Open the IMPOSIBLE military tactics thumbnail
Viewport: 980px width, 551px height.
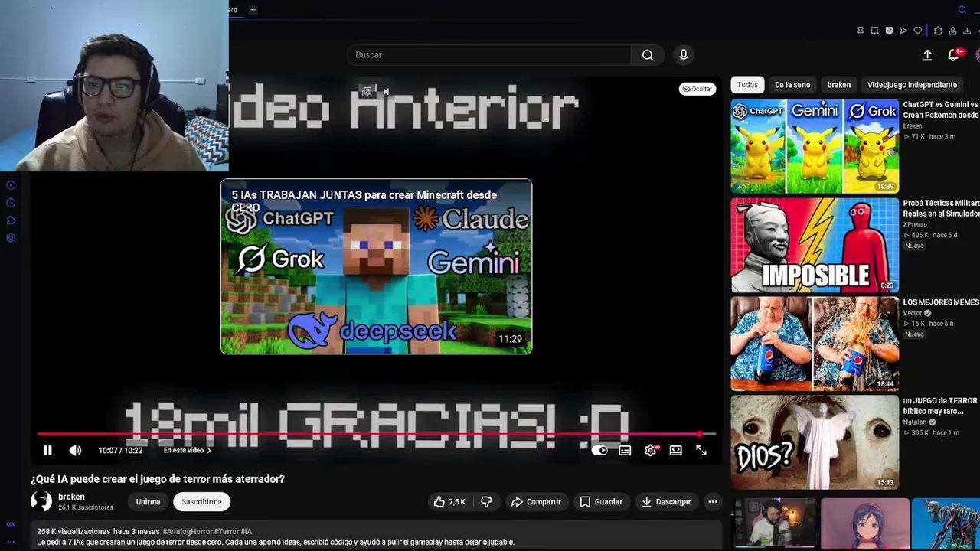tap(815, 246)
